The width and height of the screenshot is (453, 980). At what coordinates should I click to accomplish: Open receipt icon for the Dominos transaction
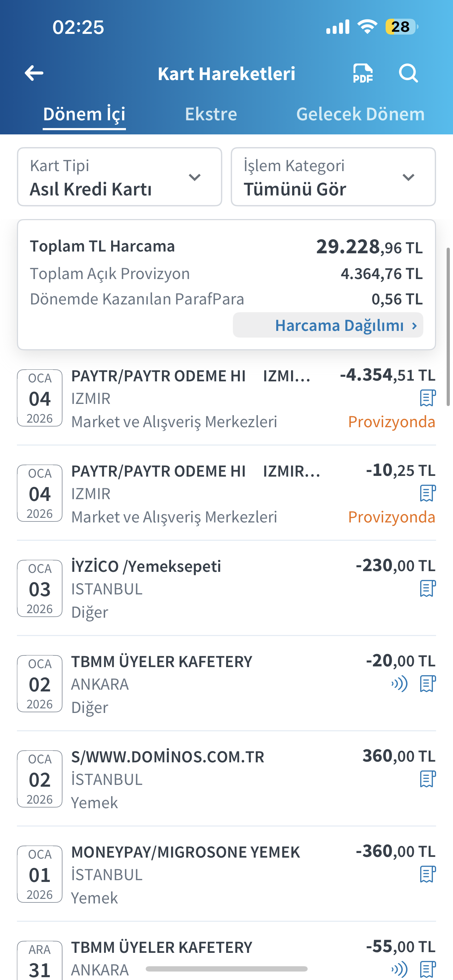coord(428,779)
